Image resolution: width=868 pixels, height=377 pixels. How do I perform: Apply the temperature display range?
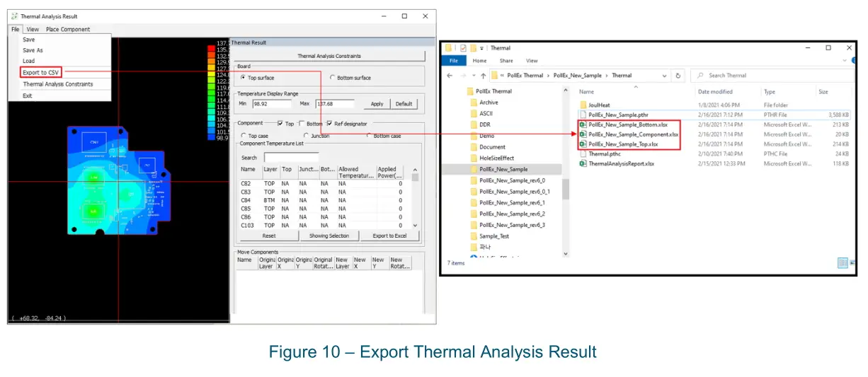[377, 104]
